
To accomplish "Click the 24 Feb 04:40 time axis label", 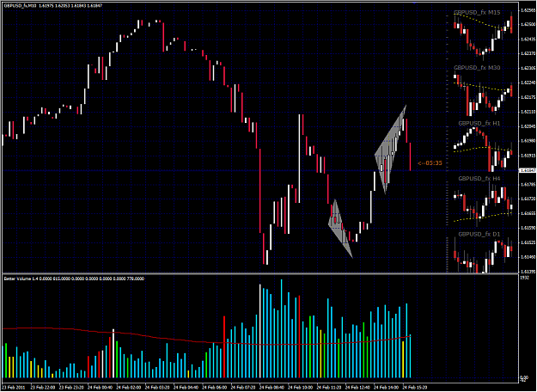I will click(x=186, y=388).
